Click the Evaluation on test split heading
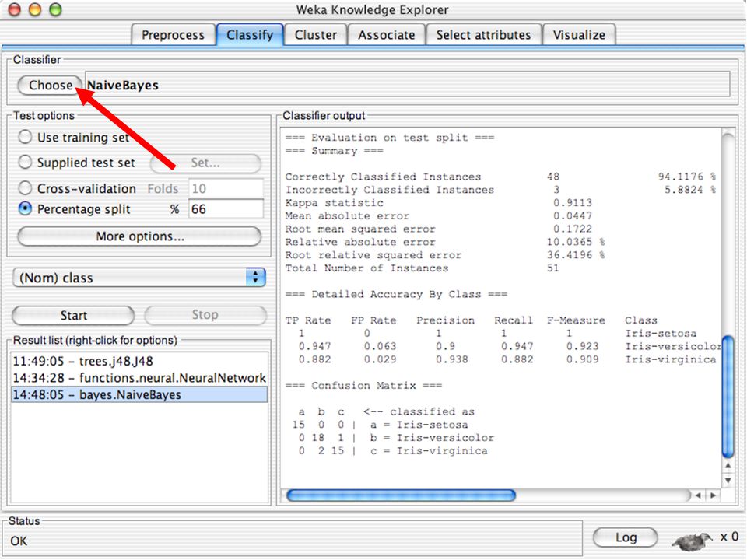Screen dimensions: 747x560 (x=390, y=138)
